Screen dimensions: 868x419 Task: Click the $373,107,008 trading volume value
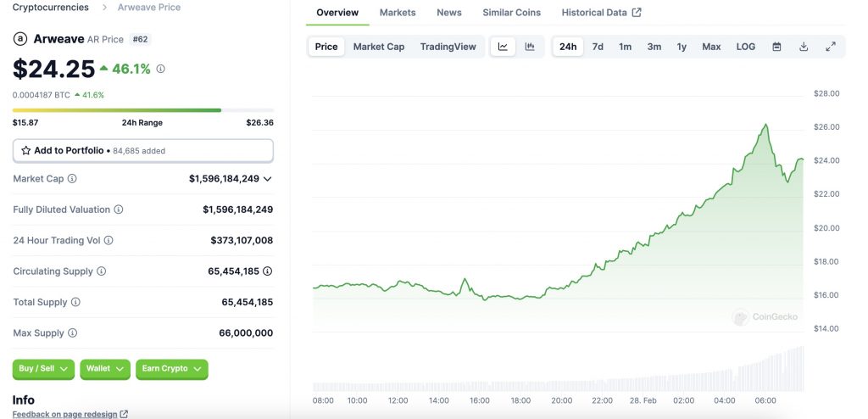(x=242, y=241)
